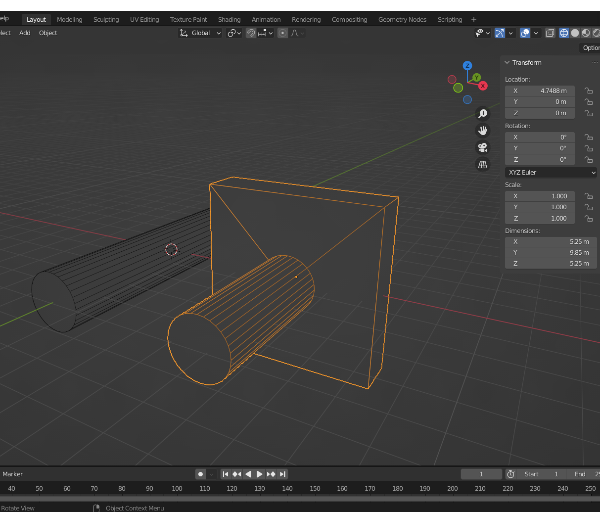600x512 pixels.
Task: Click the preview range clock icon
Action: click(510, 474)
